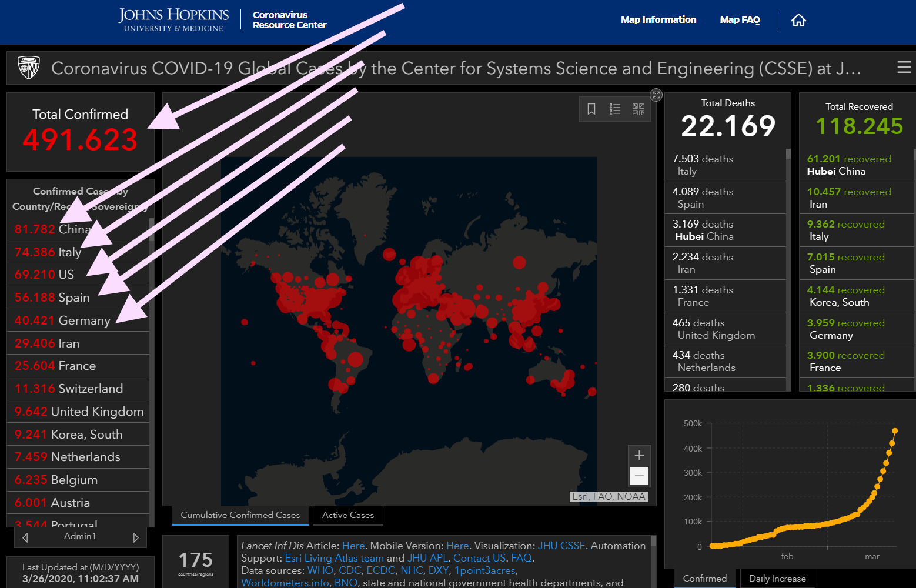This screenshot has width=916, height=588.
Task: Open the basemap gallery grid icon
Action: [638, 109]
